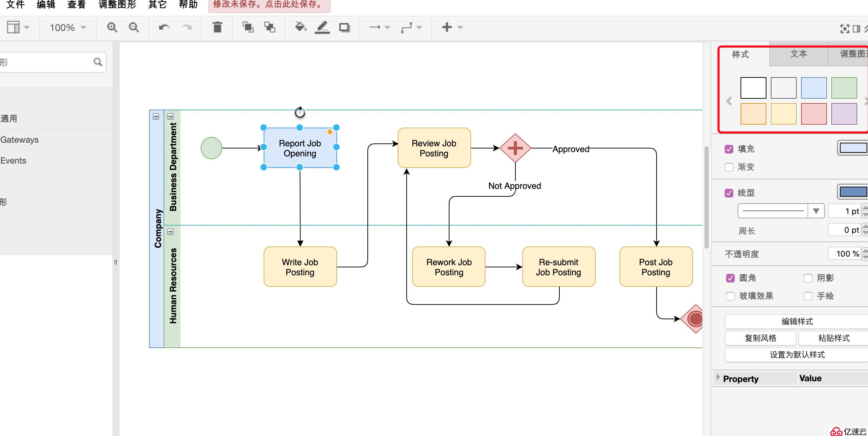The height and width of the screenshot is (436, 868).
Task: Click the zoom out magnifier icon
Action: tap(134, 27)
